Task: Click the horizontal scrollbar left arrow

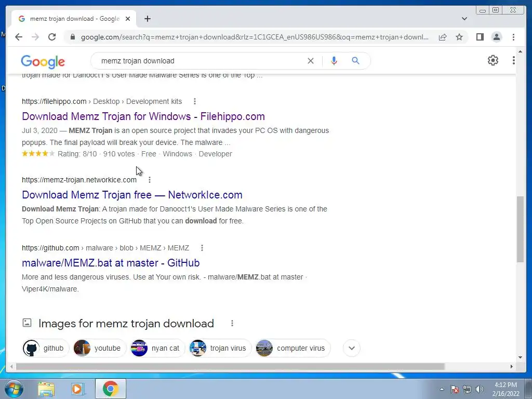Action: point(11,366)
